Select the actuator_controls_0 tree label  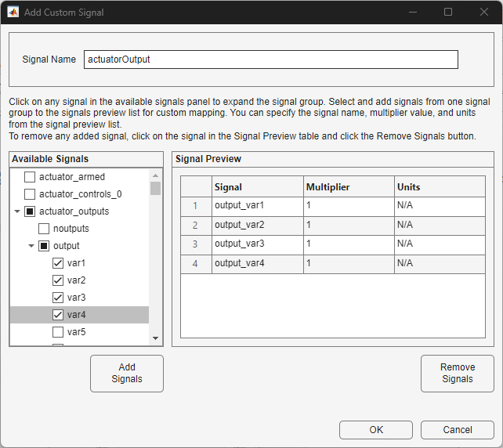click(80, 194)
